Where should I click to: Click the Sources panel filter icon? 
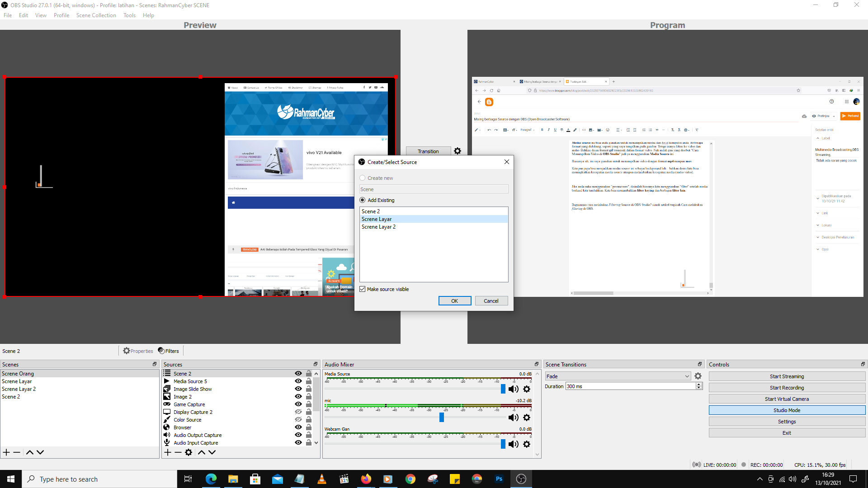(x=169, y=350)
